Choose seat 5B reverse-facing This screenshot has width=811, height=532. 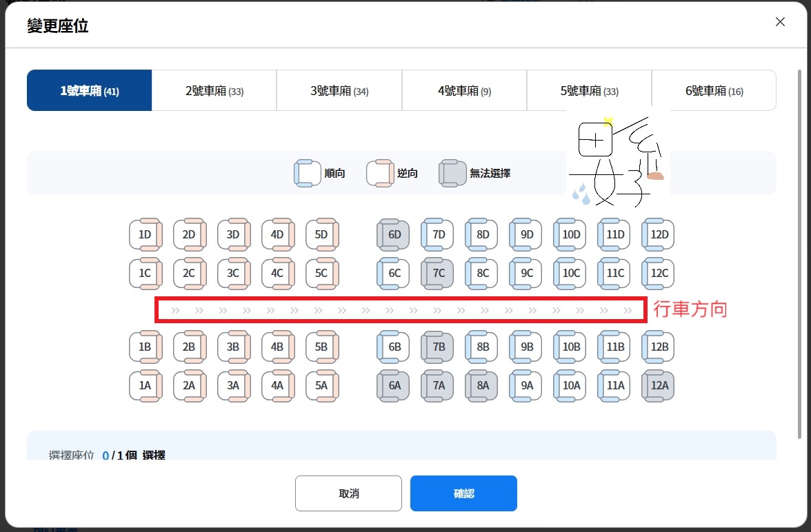pyautogui.click(x=321, y=347)
